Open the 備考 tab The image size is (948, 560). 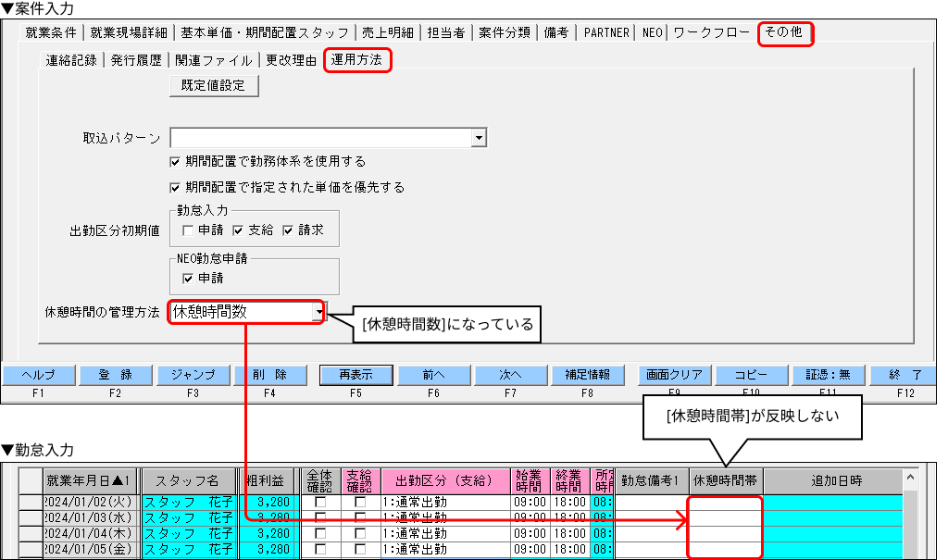pos(556,32)
